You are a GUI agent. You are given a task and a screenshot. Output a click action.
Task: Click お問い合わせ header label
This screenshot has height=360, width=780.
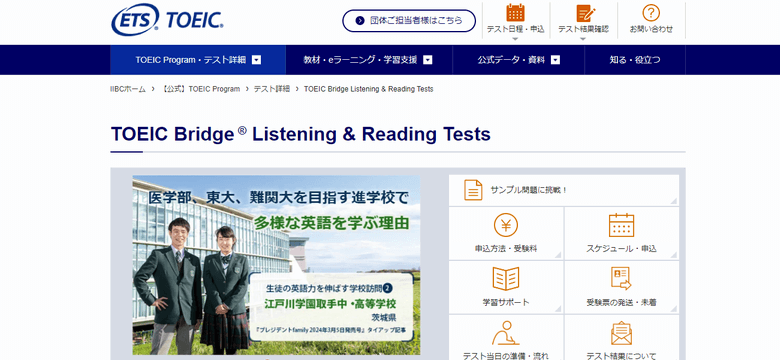pyautogui.click(x=651, y=29)
